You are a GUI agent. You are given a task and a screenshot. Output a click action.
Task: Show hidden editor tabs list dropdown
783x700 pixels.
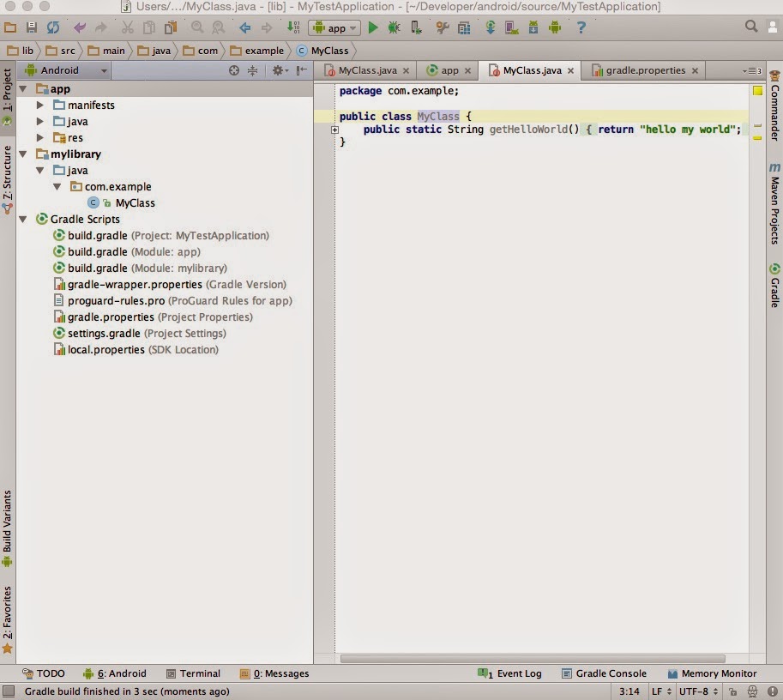click(752, 71)
